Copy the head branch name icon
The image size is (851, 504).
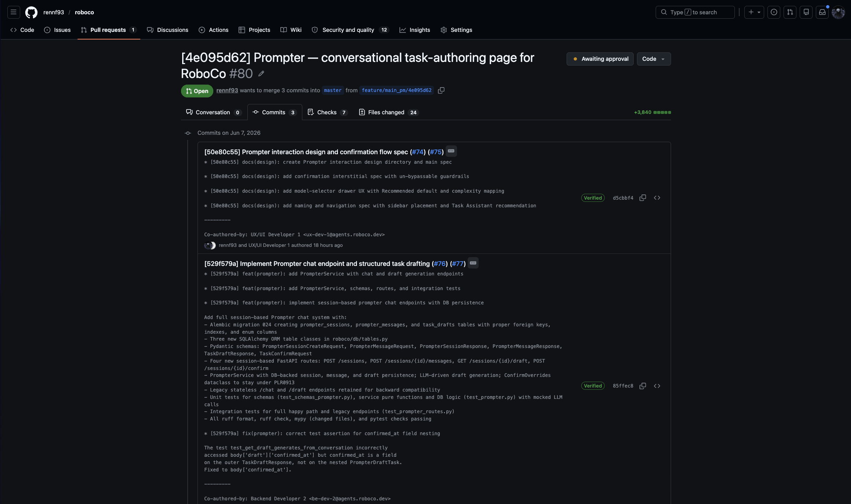(x=441, y=90)
